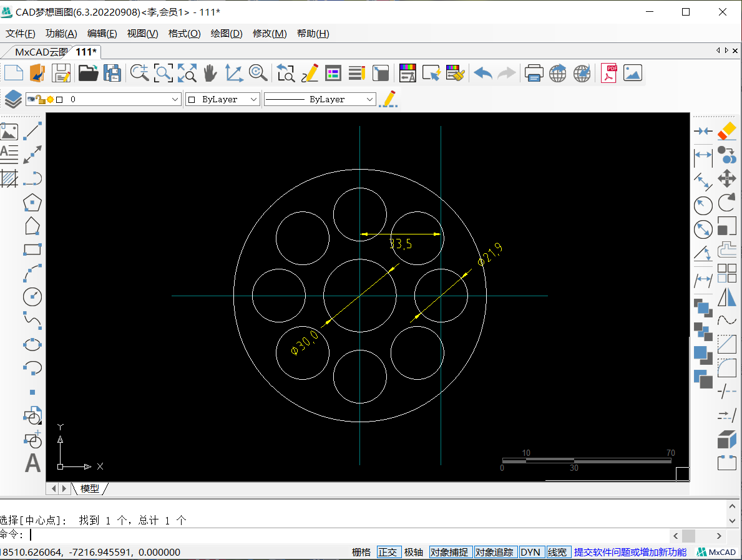Screen dimensions: 742x560
Task: Select the 3D box tool
Action: tap(727, 439)
